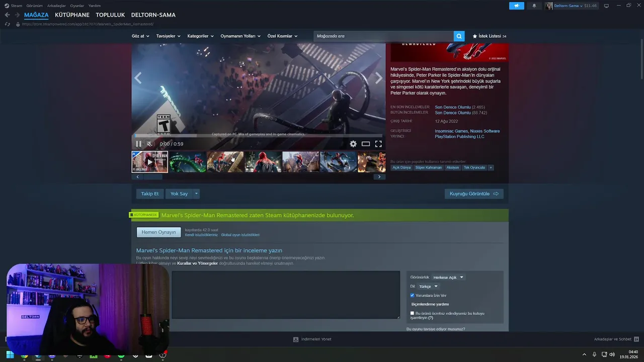Select the Spider-Man Remastered trailer thumbnail
The height and width of the screenshot is (362, 644).
(x=150, y=162)
